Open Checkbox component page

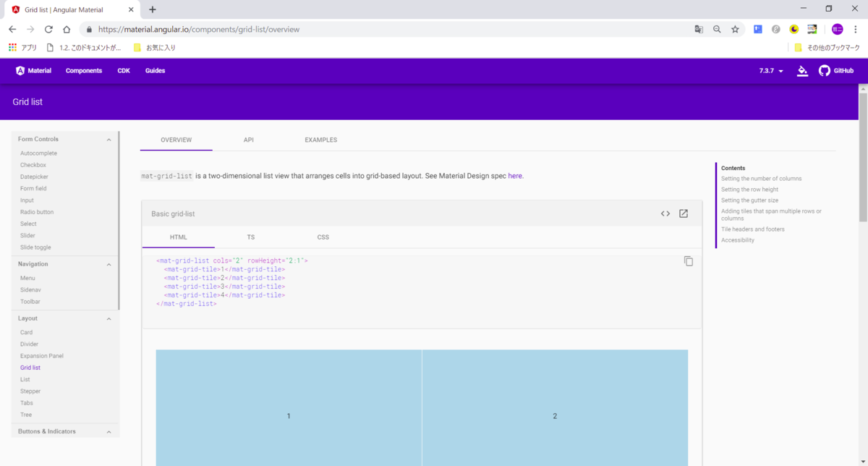[33, 165]
